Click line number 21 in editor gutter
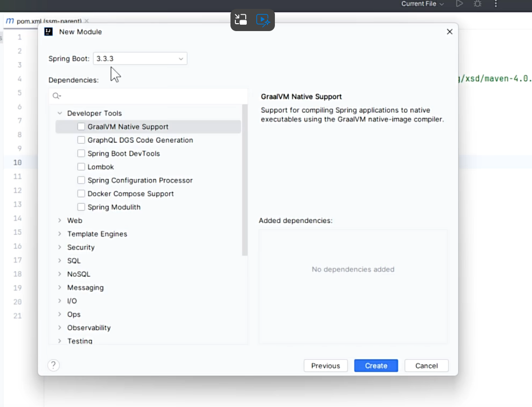The width and height of the screenshot is (532, 407). (x=18, y=316)
